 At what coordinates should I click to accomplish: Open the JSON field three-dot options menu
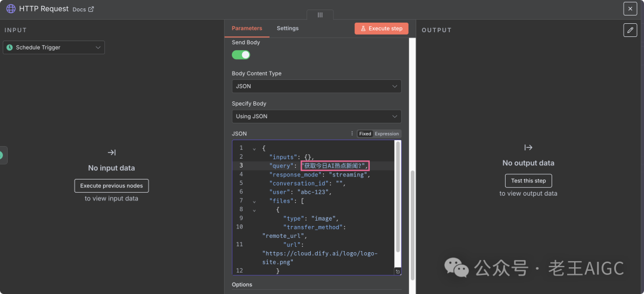(x=352, y=134)
